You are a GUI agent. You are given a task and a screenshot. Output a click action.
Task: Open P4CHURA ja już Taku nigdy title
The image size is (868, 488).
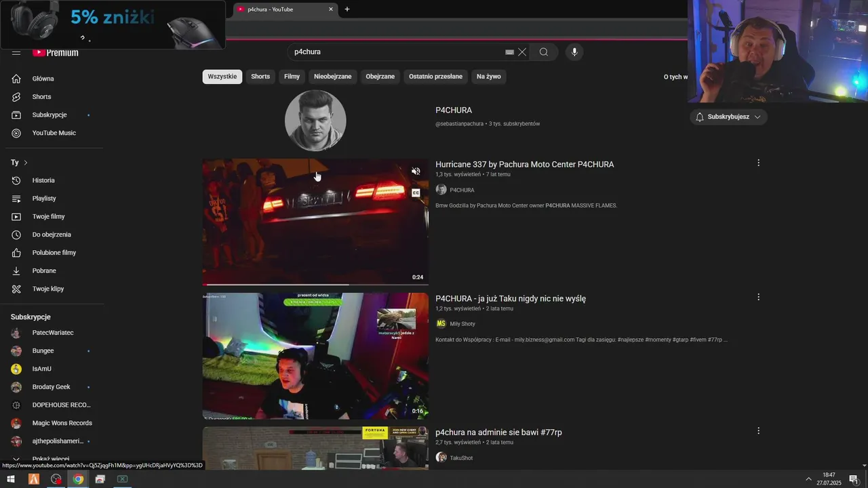[511, 298]
